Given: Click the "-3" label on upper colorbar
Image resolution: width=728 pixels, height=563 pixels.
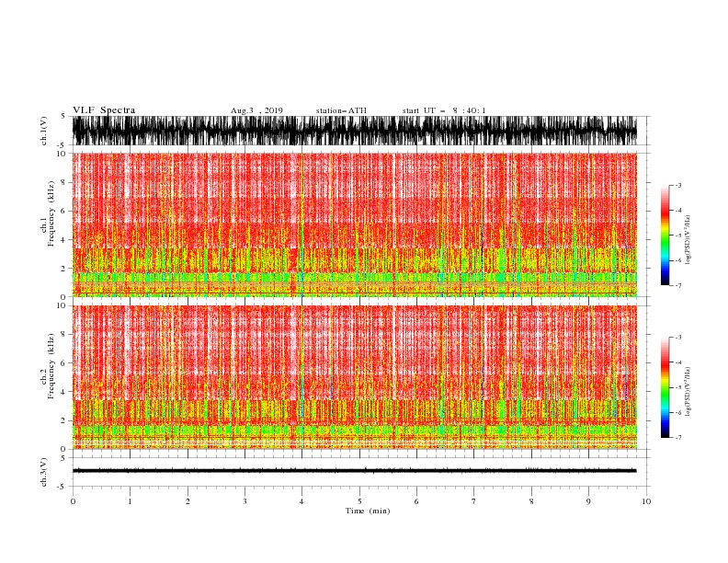Looking at the screenshot, I should (678, 185).
